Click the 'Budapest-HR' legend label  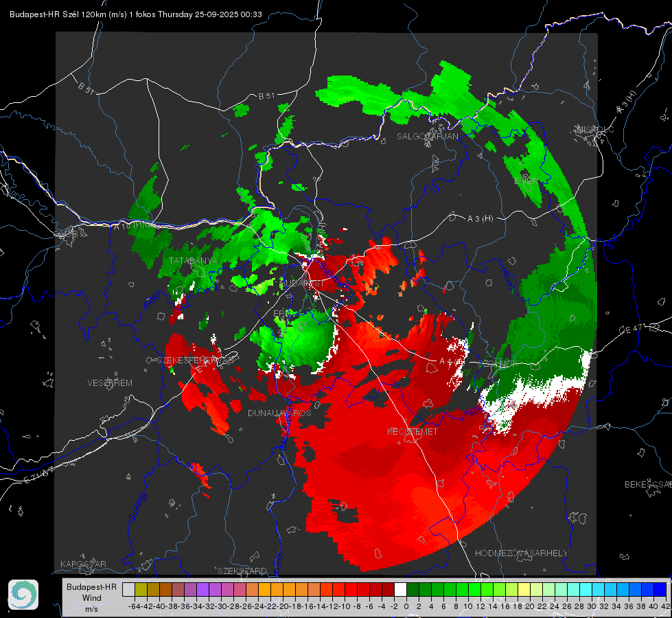click(x=91, y=586)
